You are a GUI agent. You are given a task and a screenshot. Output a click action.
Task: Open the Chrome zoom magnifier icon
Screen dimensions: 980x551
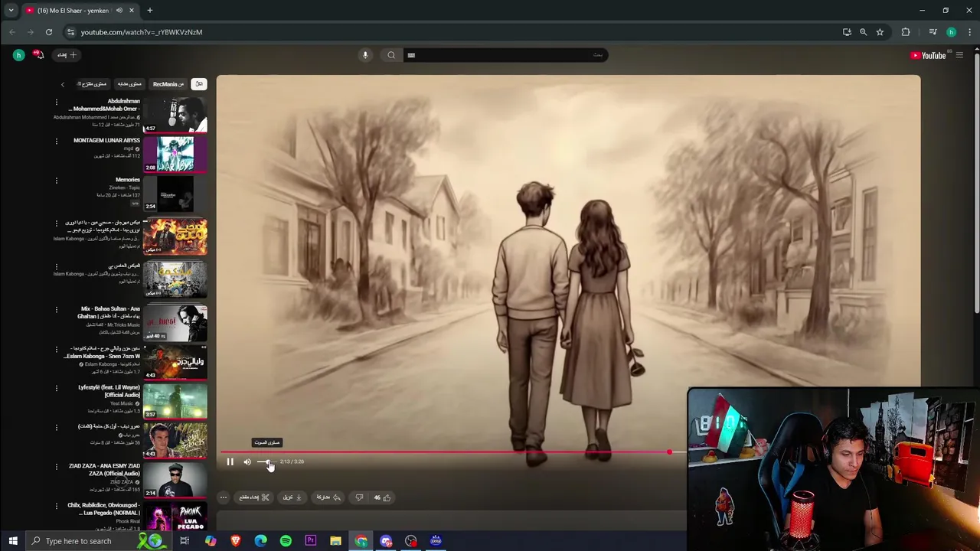click(x=863, y=32)
